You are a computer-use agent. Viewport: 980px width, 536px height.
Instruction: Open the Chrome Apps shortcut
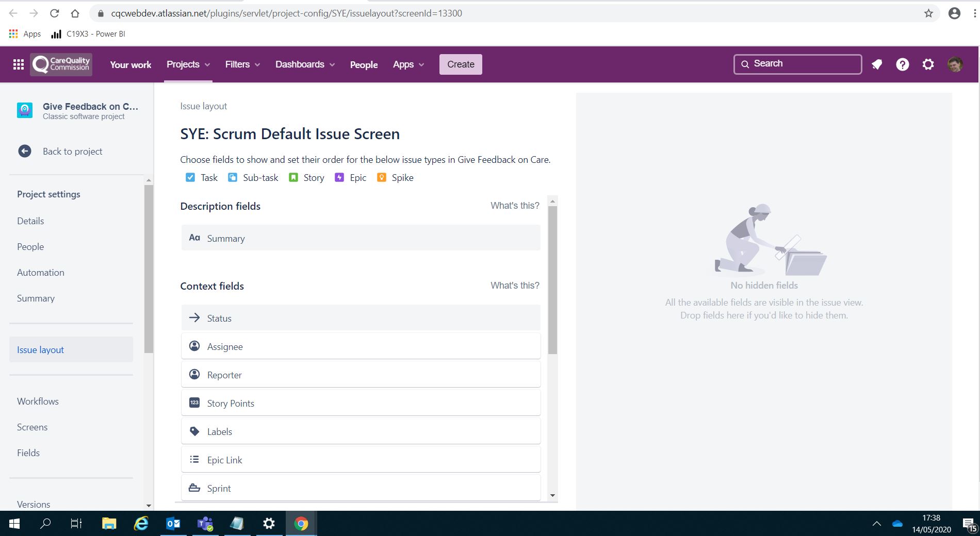click(x=25, y=34)
